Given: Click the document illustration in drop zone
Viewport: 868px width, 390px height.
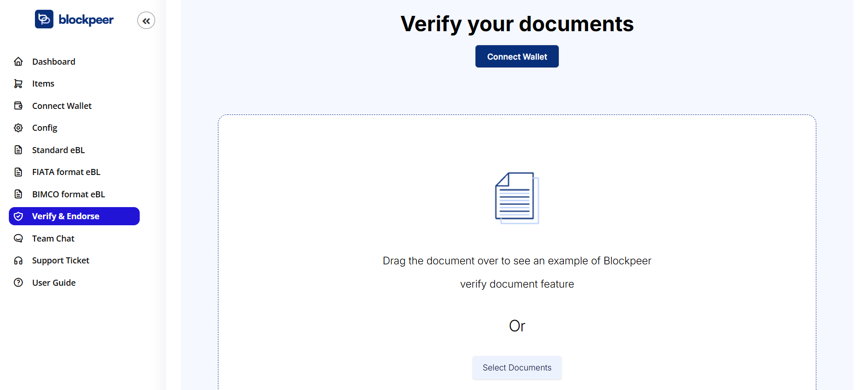Looking at the screenshot, I should (x=517, y=198).
